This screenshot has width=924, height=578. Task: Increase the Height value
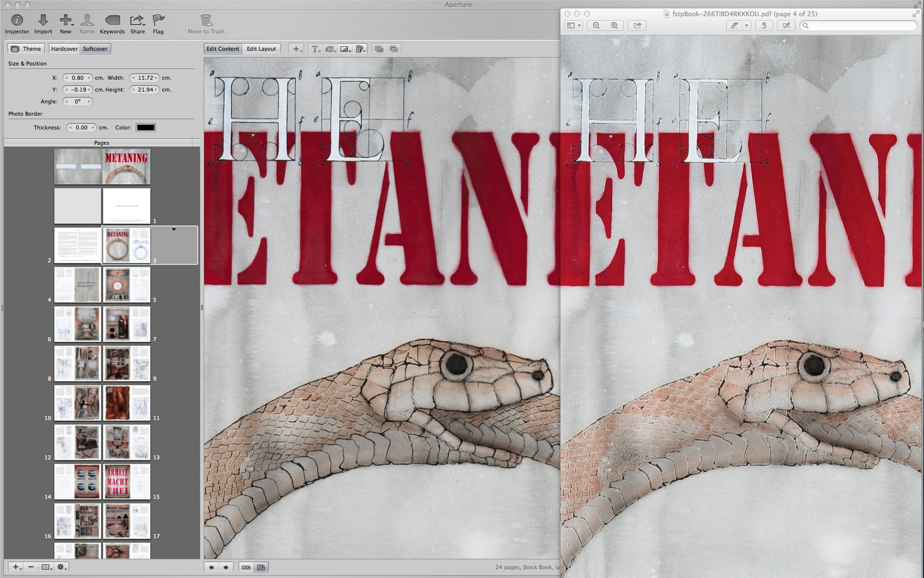157,90
